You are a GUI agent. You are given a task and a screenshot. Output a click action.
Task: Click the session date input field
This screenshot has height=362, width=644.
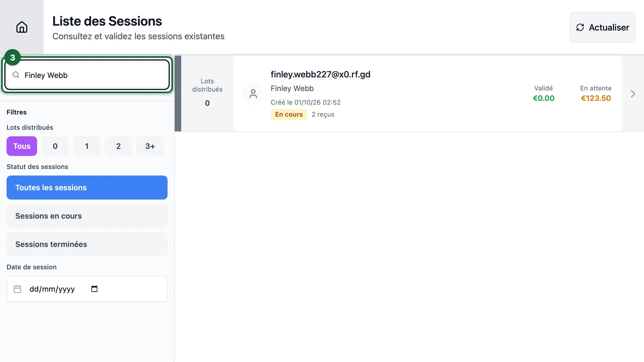(87, 289)
